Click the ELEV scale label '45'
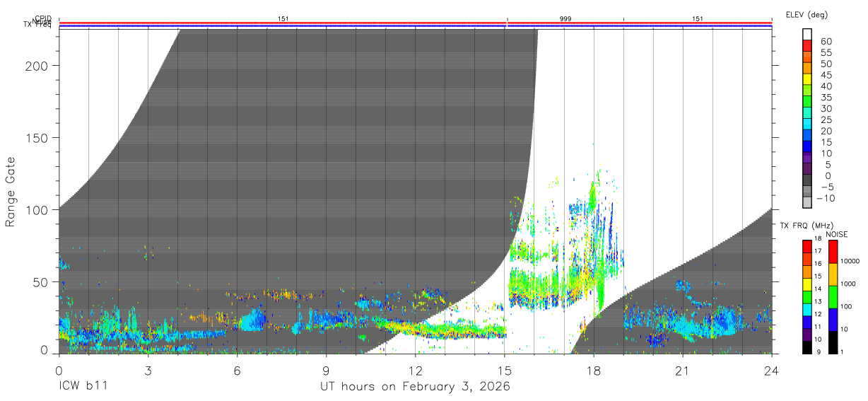 coord(826,75)
